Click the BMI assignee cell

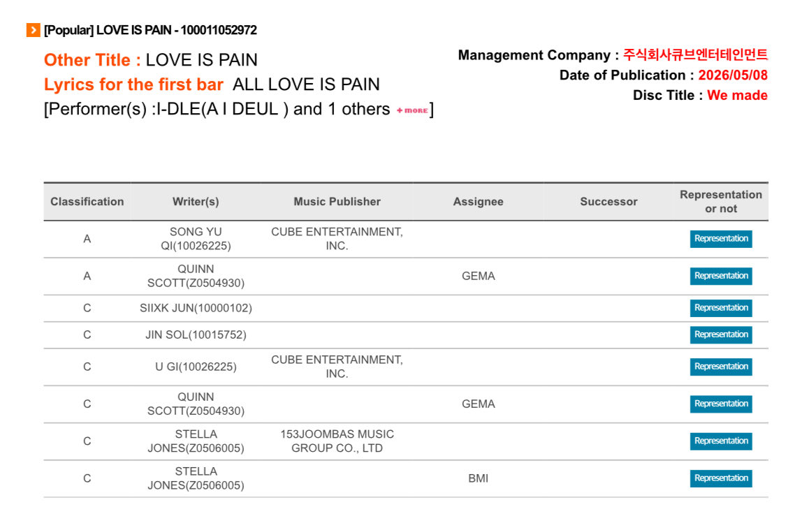pyautogui.click(x=478, y=478)
